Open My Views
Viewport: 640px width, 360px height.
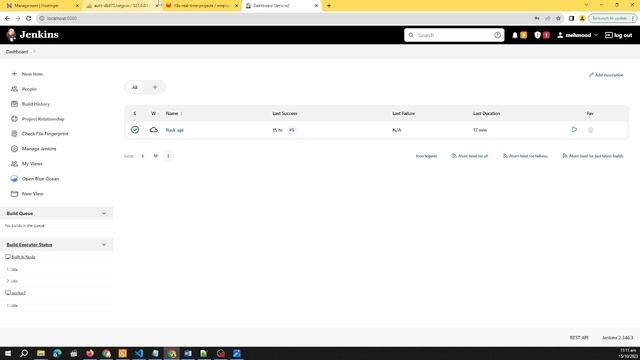(x=32, y=164)
